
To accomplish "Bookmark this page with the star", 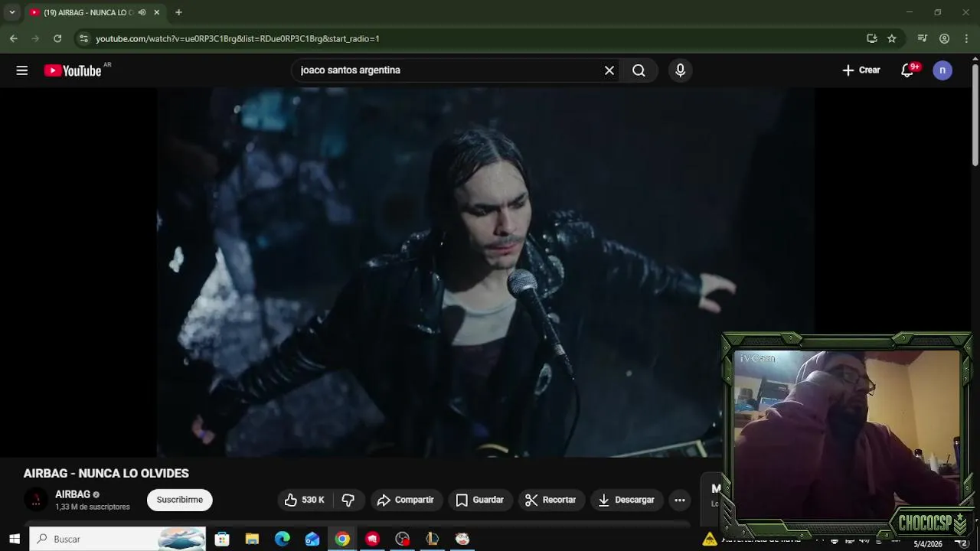I will coord(892,38).
